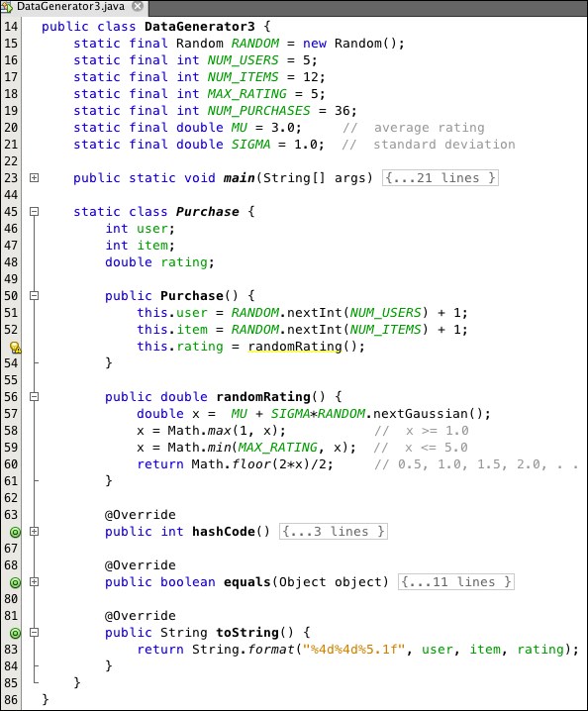Collapse the randomRating method fold
Screen dimensions: 588x711
tap(34, 397)
